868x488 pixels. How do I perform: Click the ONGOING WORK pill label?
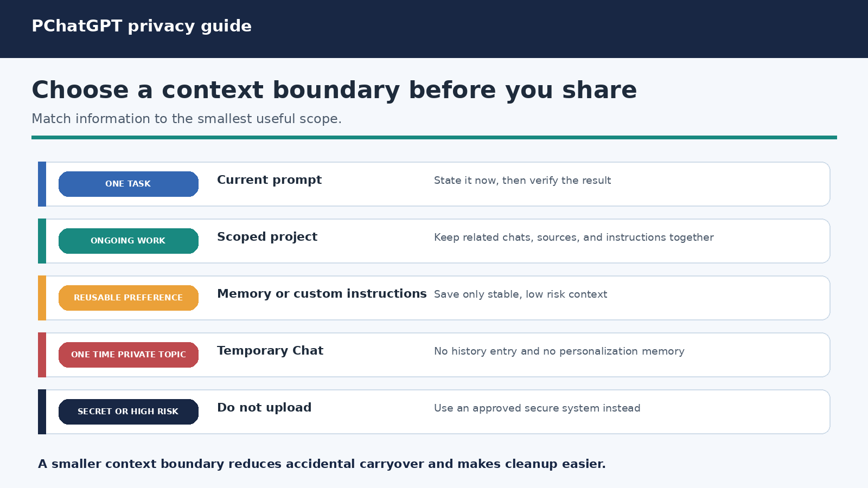click(129, 241)
